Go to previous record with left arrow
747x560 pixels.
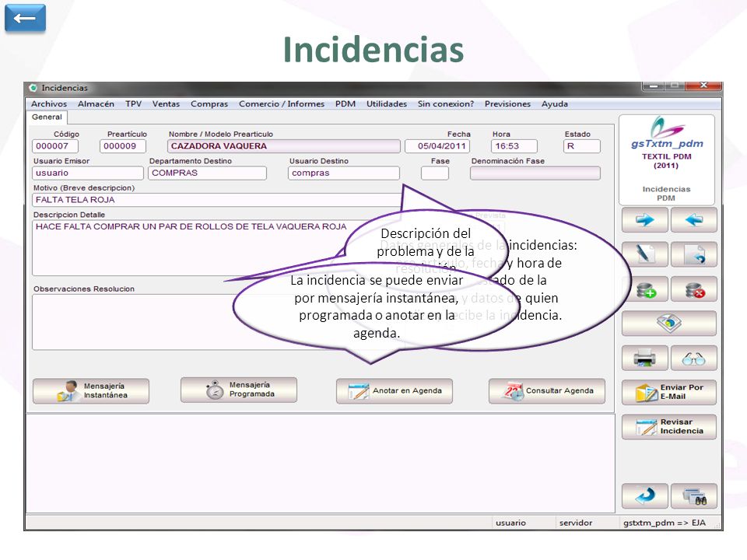coord(693,220)
